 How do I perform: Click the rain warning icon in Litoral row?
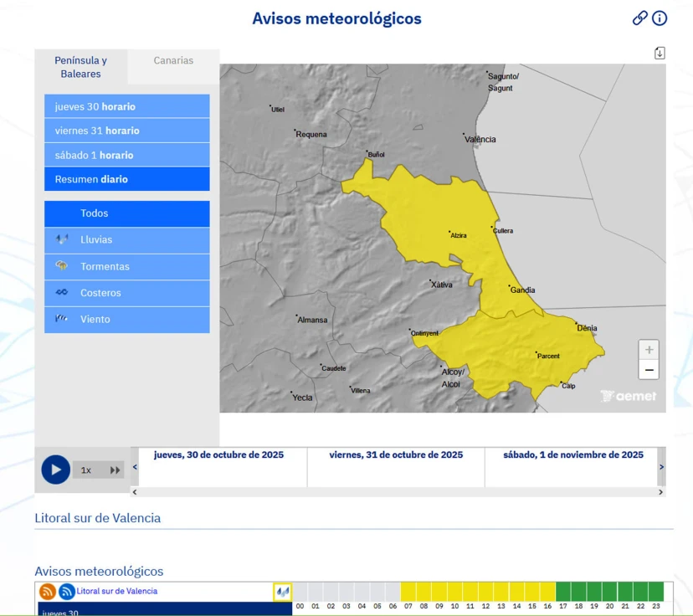click(284, 591)
